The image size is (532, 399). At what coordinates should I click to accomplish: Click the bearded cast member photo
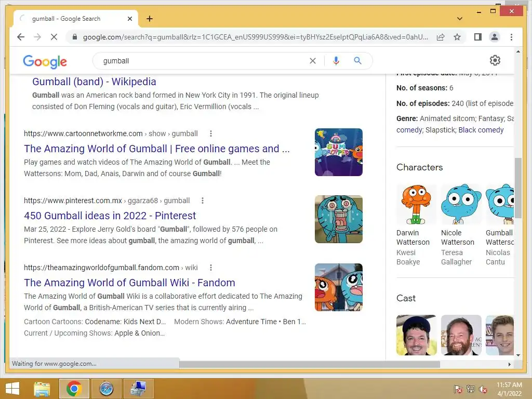[x=461, y=335]
